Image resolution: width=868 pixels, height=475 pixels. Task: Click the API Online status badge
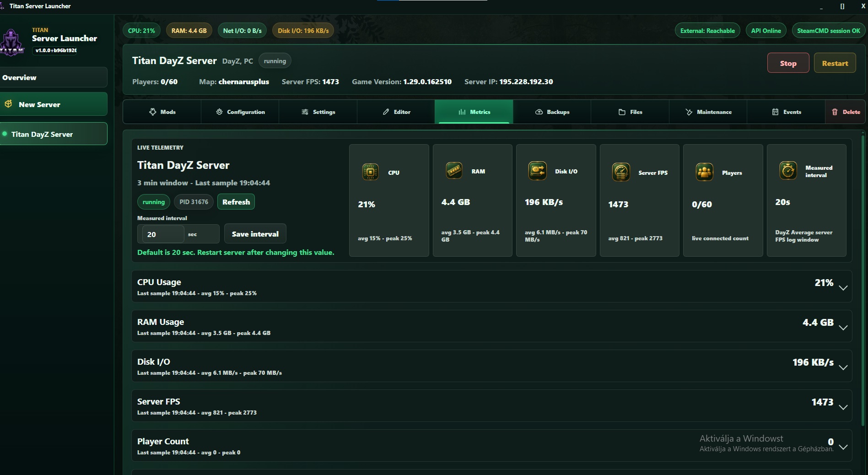(766, 31)
